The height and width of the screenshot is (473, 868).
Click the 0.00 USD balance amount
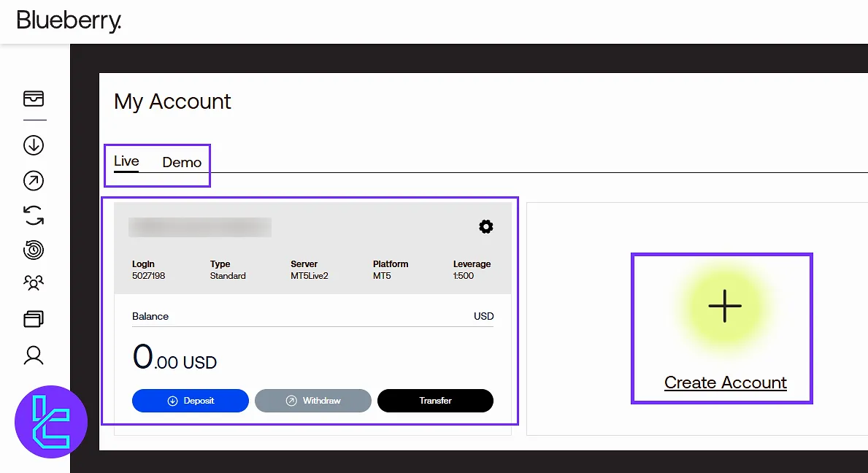[174, 358]
